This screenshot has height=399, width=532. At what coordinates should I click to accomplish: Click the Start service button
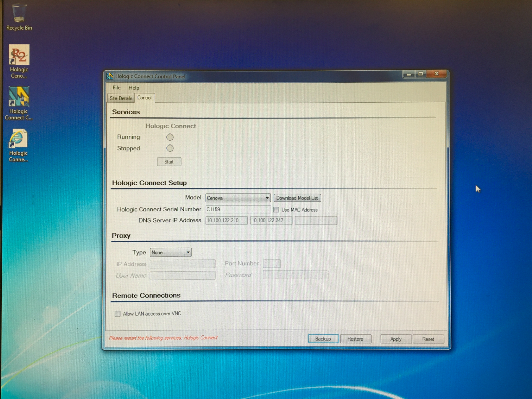(169, 162)
